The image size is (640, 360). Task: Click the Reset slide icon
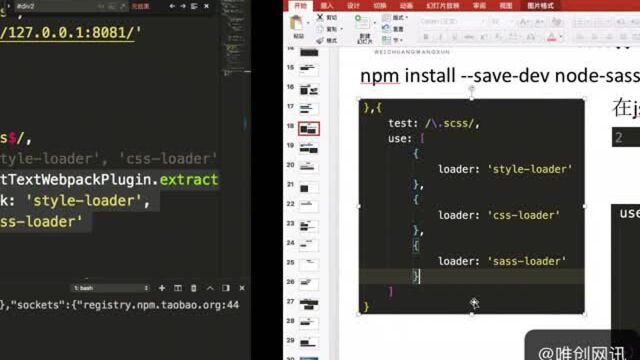pyautogui.click(x=386, y=29)
